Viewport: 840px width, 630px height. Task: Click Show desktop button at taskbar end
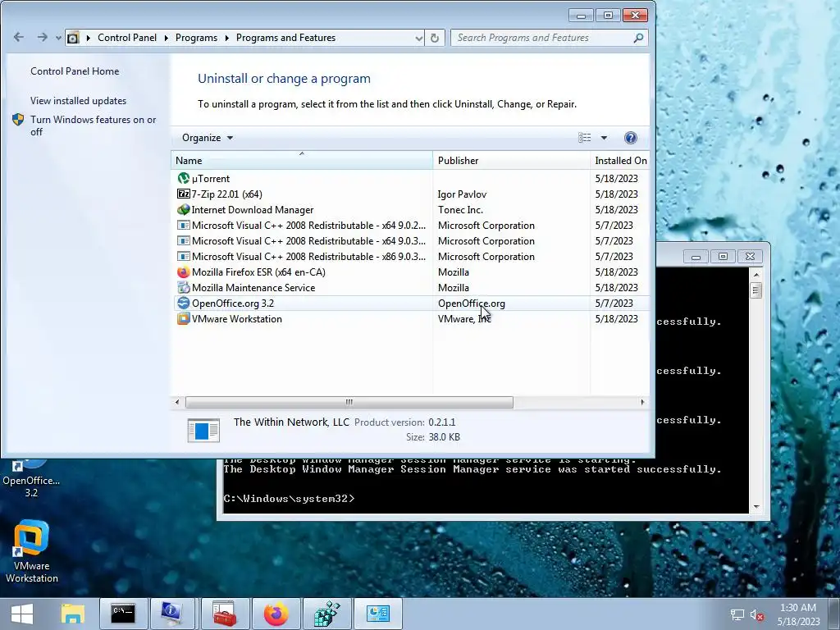834,614
